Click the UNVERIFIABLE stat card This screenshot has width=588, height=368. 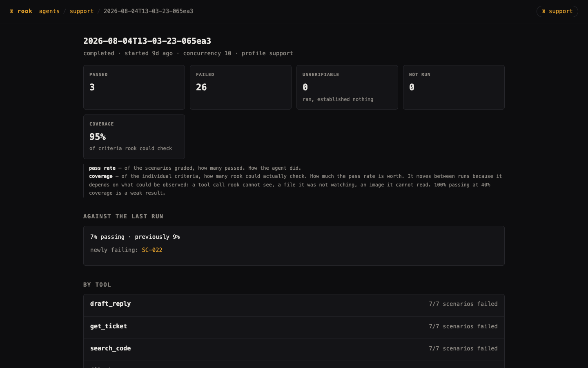pos(347,87)
